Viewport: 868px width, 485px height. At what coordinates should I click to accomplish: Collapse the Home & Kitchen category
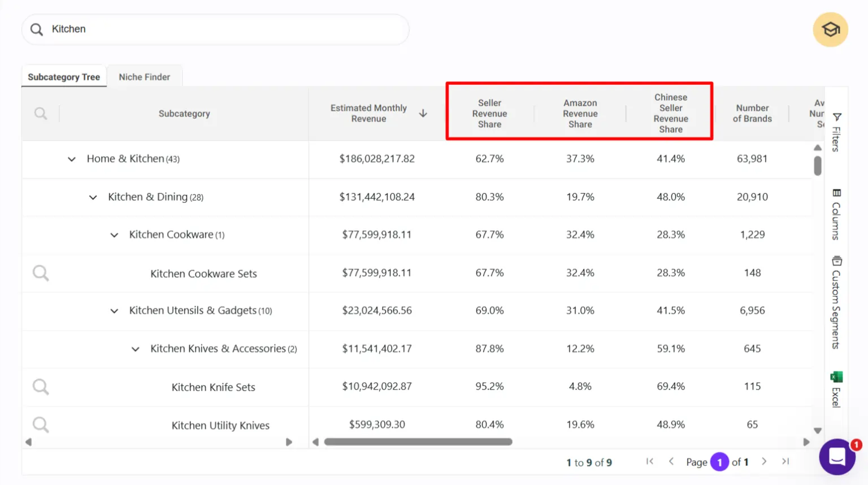click(x=71, y=159)
